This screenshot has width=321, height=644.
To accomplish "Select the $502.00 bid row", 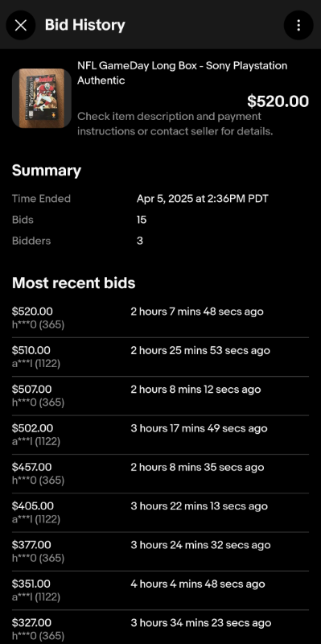I will (x=161, y=435).
